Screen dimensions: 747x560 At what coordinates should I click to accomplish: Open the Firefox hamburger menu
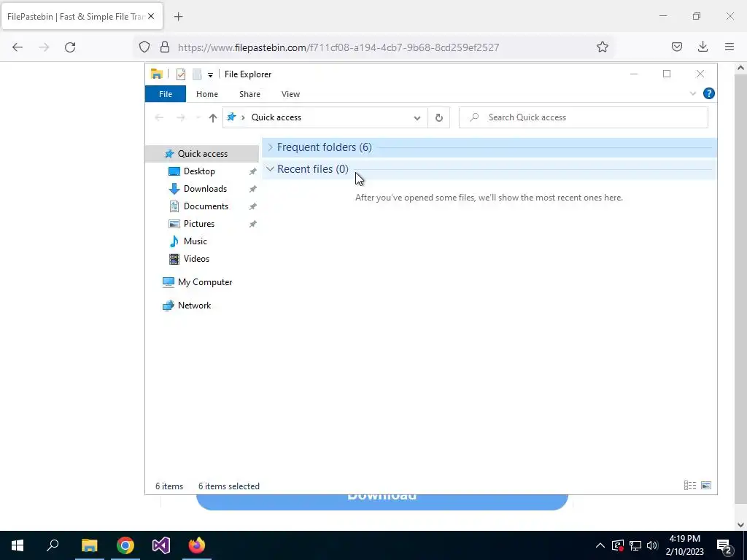729,47
